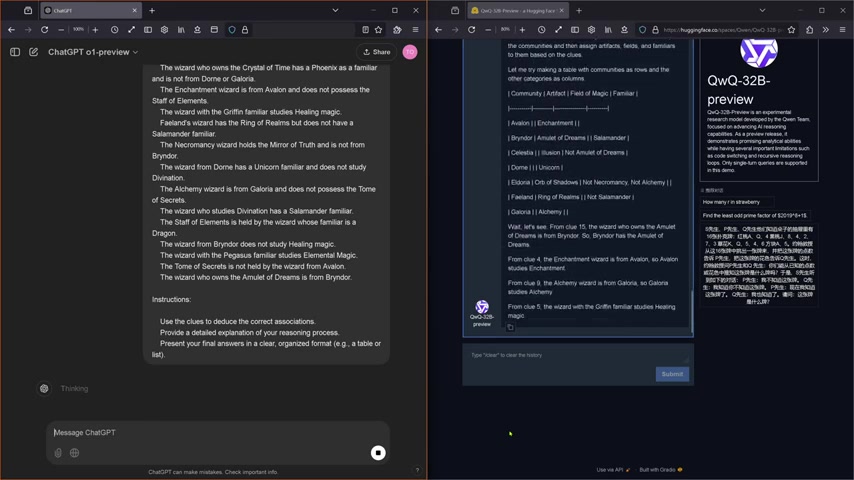
Task: Open hamburger menu in ChatGPT browser window
Action: pos(416,30)
